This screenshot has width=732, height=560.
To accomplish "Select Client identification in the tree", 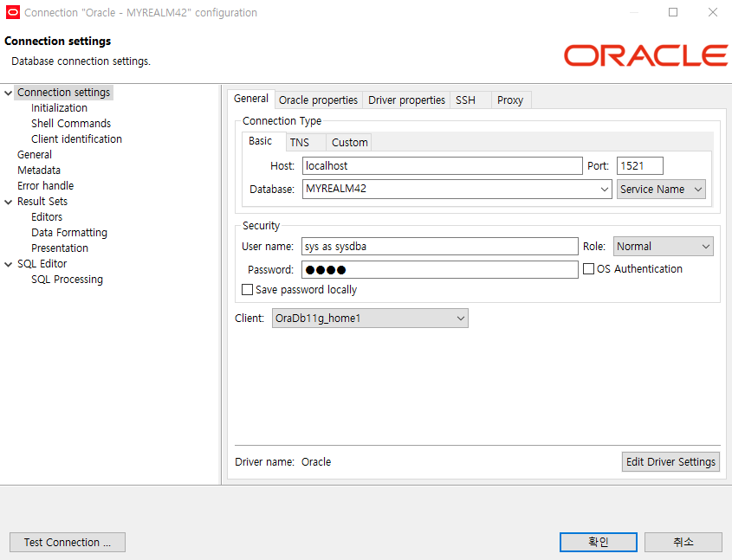I will (x=76, y=139).
